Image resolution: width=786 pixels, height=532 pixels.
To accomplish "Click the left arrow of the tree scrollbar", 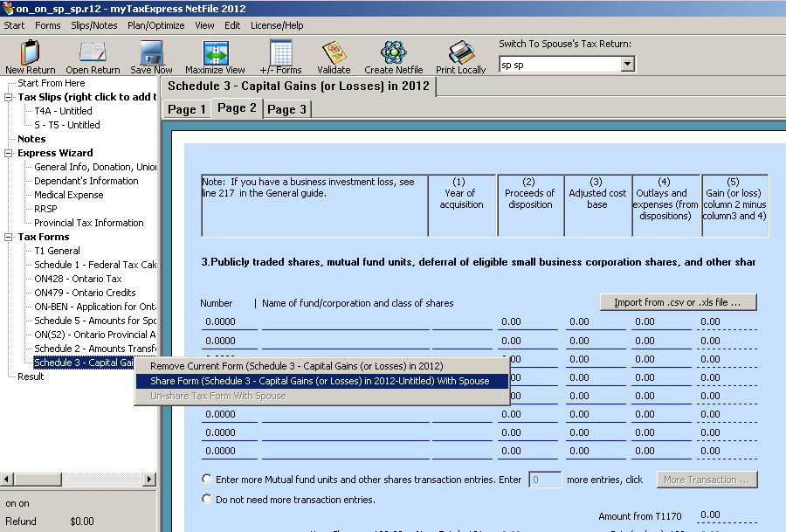I will [6, 480].
